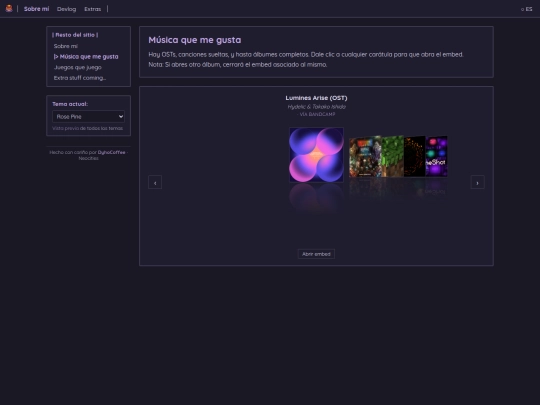Screen dimensions: 540x405
Task: Click the site logo avatar icon
Action: point(9,9)
